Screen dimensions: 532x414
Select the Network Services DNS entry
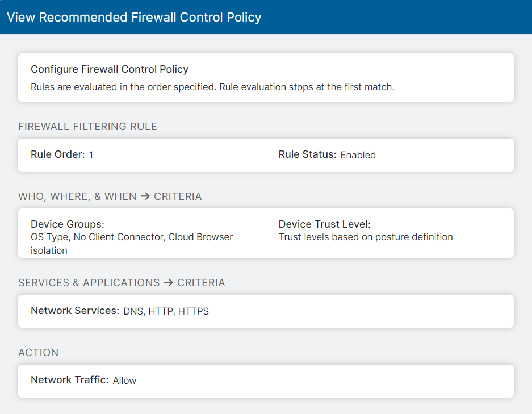coord(133,311)
